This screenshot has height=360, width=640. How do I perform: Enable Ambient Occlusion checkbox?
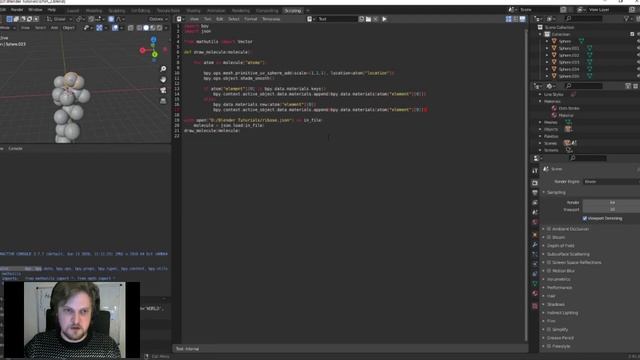point(549,229)
